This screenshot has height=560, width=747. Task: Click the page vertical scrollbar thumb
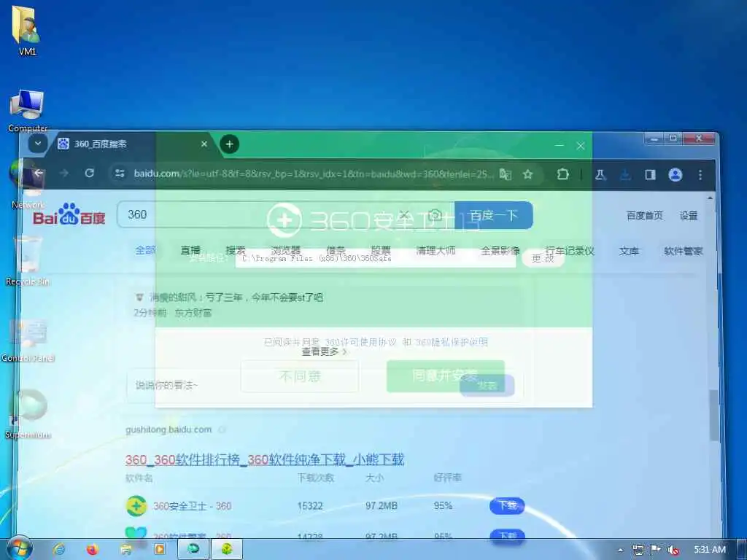coord(713,415)
